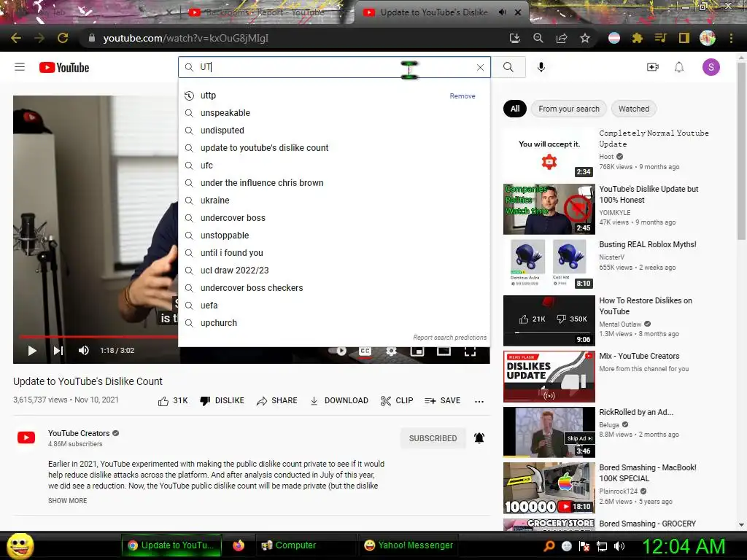Viewport: 747px width, 560px height.
Task: Toggle closed captions CC button
Action: [365, 351]
